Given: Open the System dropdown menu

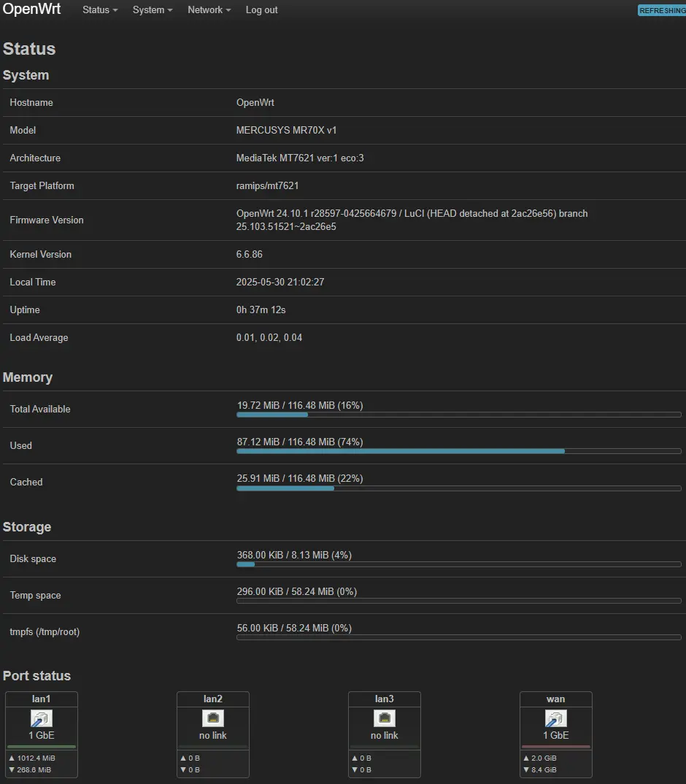Looking at the screenshot, I should (x=153, y=10).
